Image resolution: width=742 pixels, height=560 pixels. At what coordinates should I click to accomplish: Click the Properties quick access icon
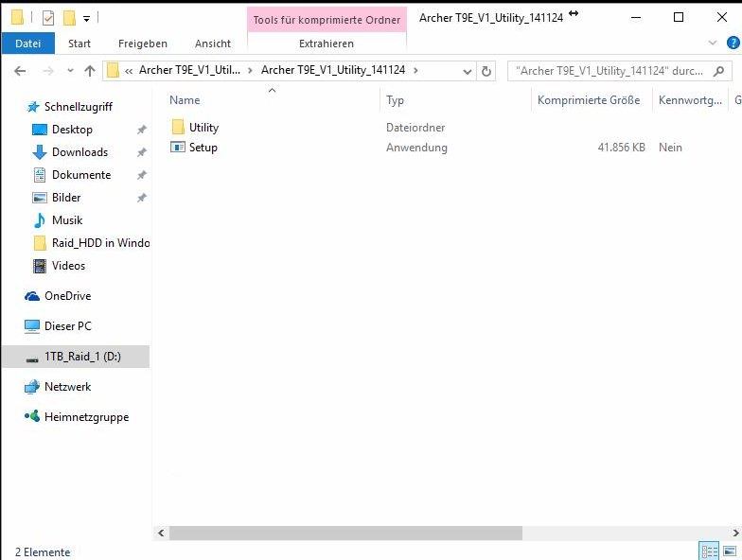pos(48,18)
